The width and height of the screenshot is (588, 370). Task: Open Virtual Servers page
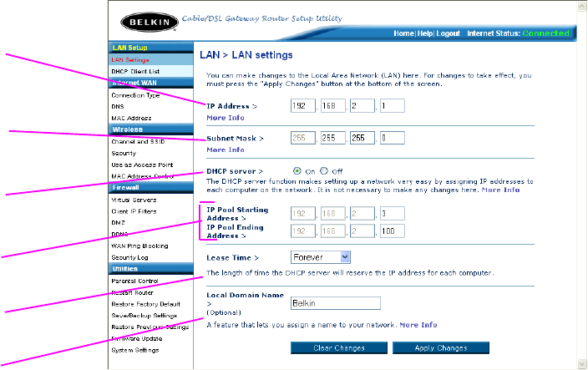[x=134, y=200]
